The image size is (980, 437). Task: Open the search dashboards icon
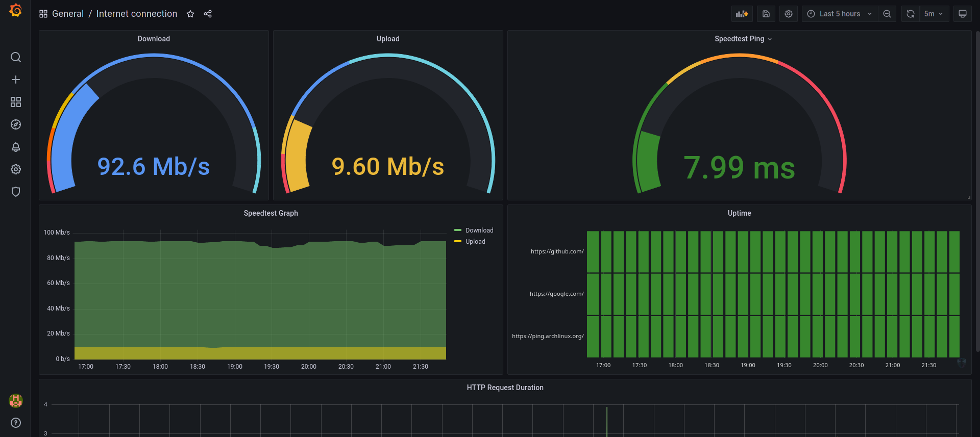coord(16,57)
